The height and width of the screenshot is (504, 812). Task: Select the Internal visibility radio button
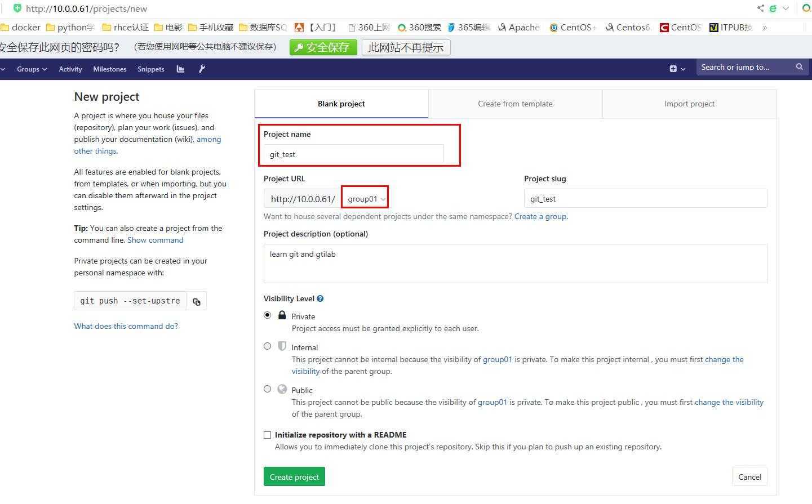point(268,346)
